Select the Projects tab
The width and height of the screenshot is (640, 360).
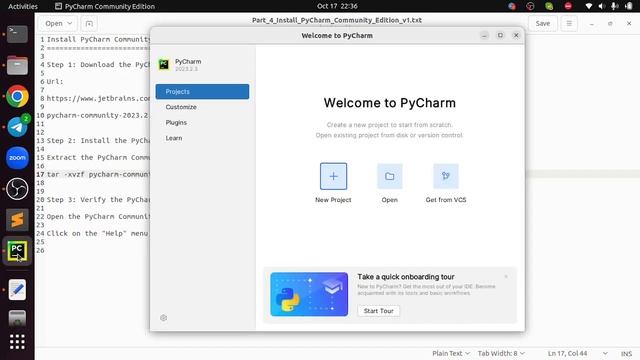[x=202, y=91]
